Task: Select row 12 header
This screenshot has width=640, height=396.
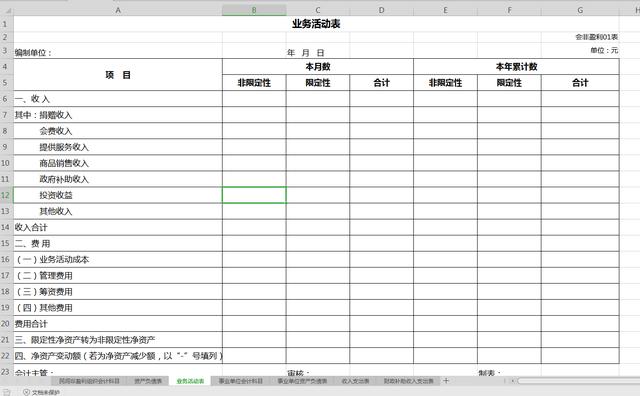Action: [6, 195]
